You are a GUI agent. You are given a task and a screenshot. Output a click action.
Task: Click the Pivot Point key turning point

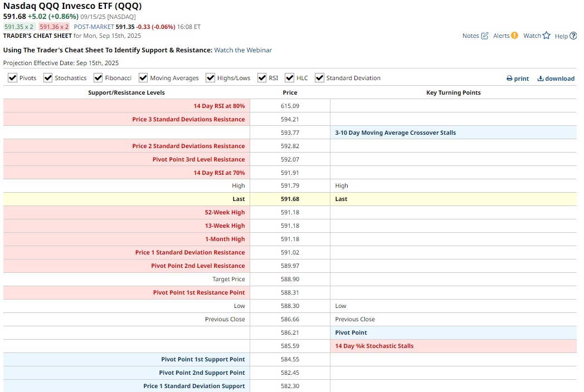click(x=351, y=333)
